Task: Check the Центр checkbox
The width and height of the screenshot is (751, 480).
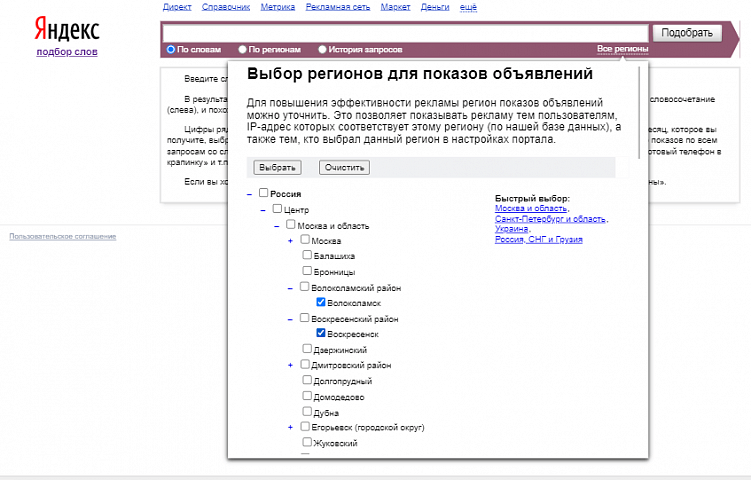Action: (277, 208)
